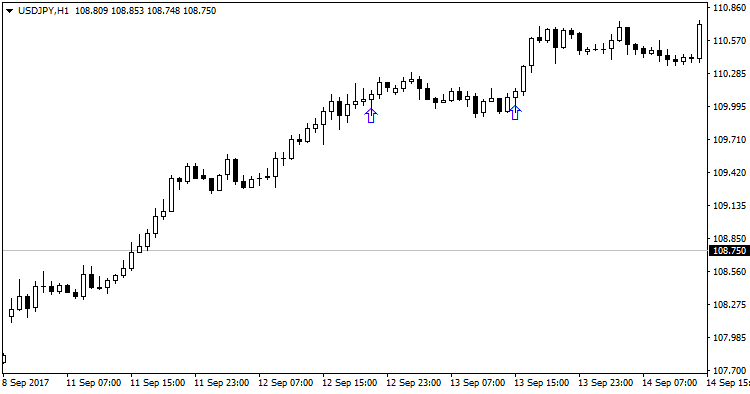This screenshot has width=750, height=394.
Task: Click the blue up arrow near 13 Sep 15:00
Action: tap(515, 112)
